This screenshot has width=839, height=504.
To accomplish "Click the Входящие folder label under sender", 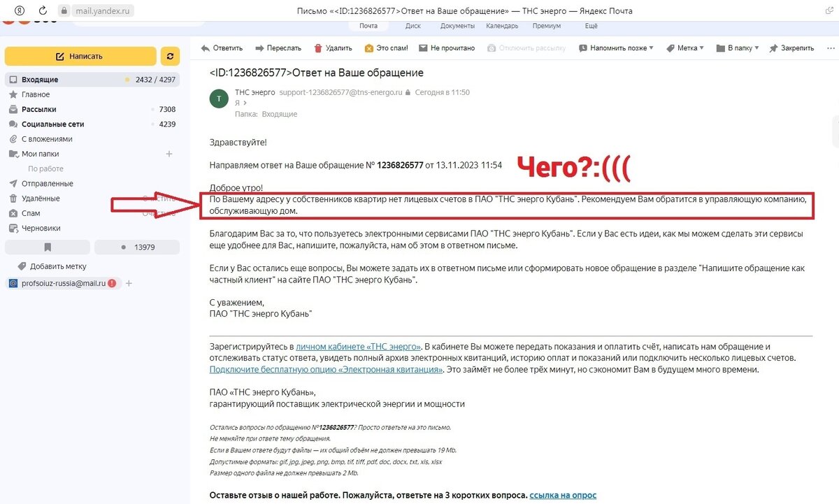I will click(280, 113).
